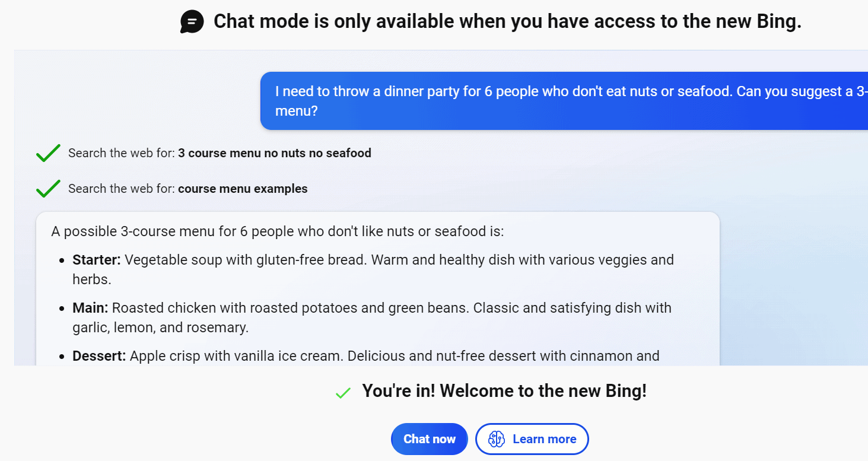Click the bold "Starter:" label

(x=97, y=260)
